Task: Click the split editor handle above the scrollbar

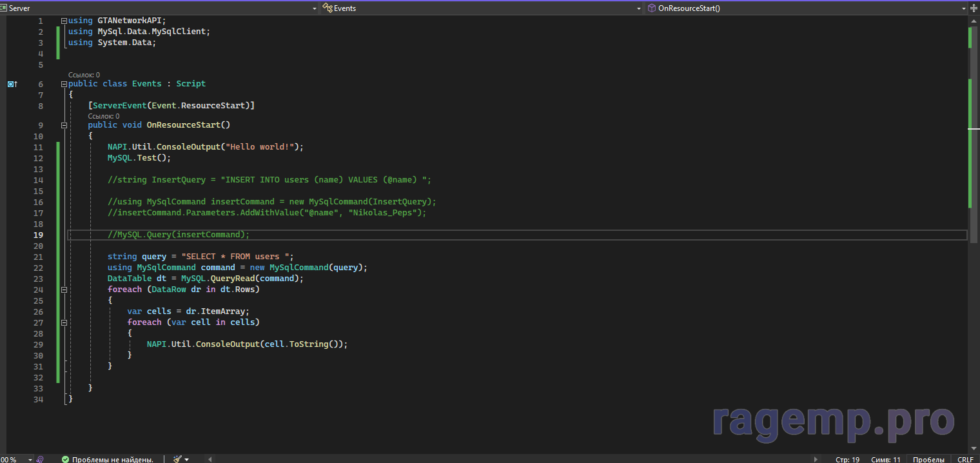Action: click(x=974, y=8)
